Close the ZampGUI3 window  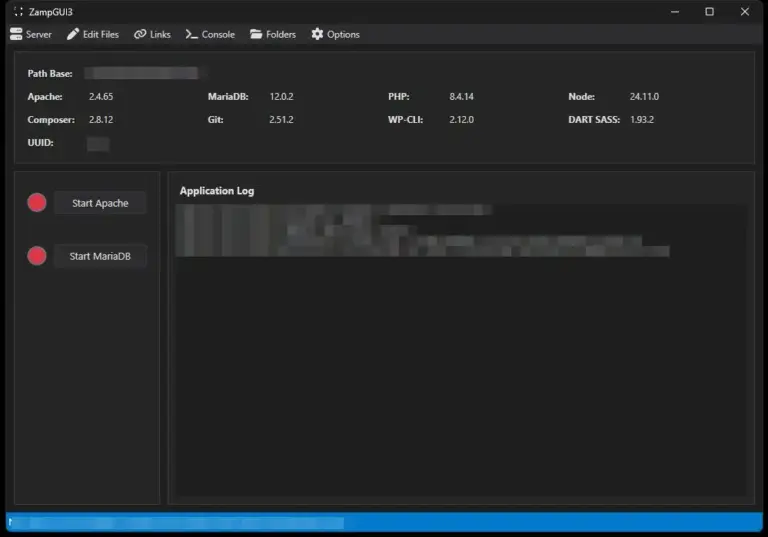pos(744,11)
